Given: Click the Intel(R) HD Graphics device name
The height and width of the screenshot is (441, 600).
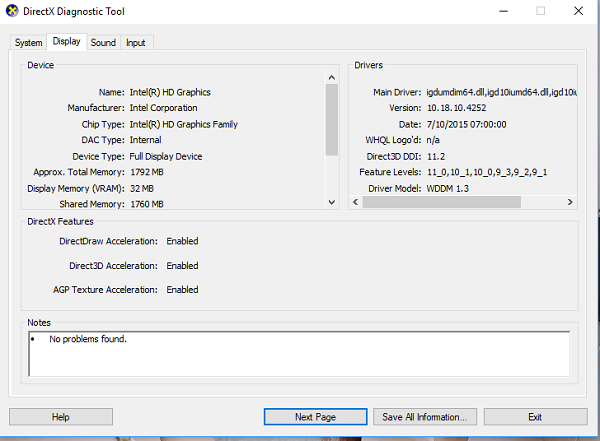Looking at the screenshot, I should 170,92.
